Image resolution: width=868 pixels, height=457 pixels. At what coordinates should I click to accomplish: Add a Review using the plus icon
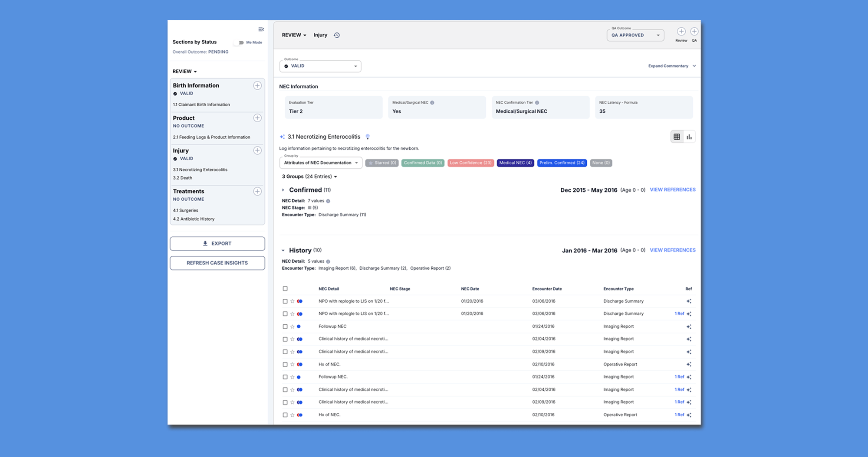[681, 31]
